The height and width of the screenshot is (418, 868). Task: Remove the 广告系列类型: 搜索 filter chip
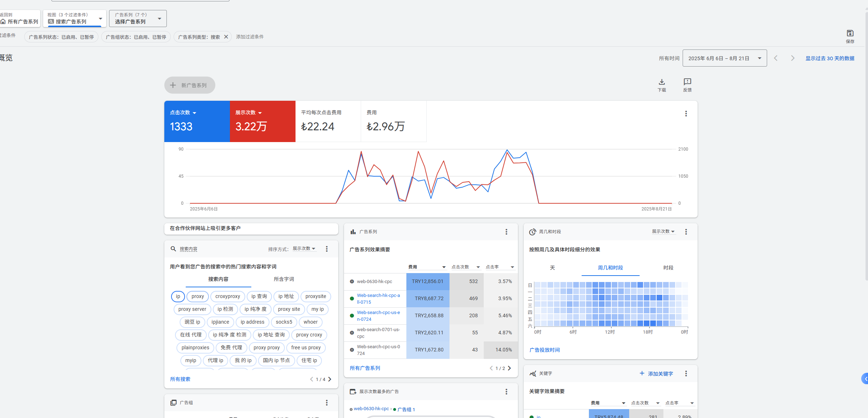click(226, 37)
